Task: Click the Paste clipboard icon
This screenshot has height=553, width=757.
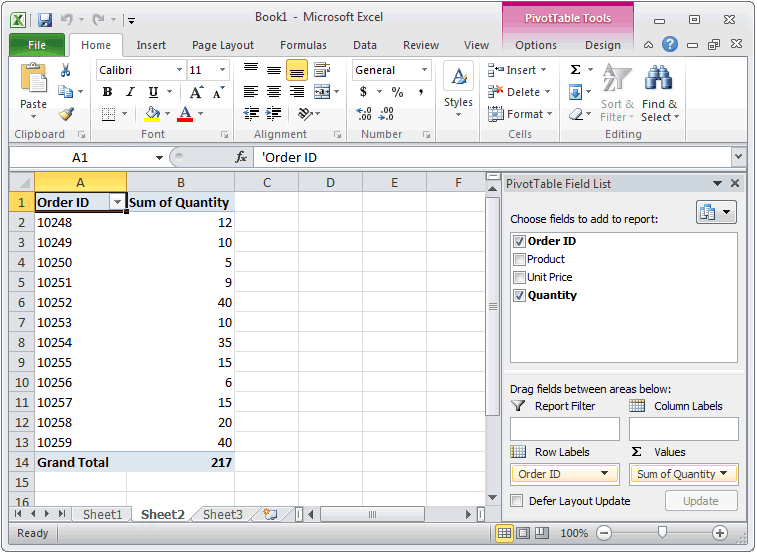Action: (x=33, y=77)
